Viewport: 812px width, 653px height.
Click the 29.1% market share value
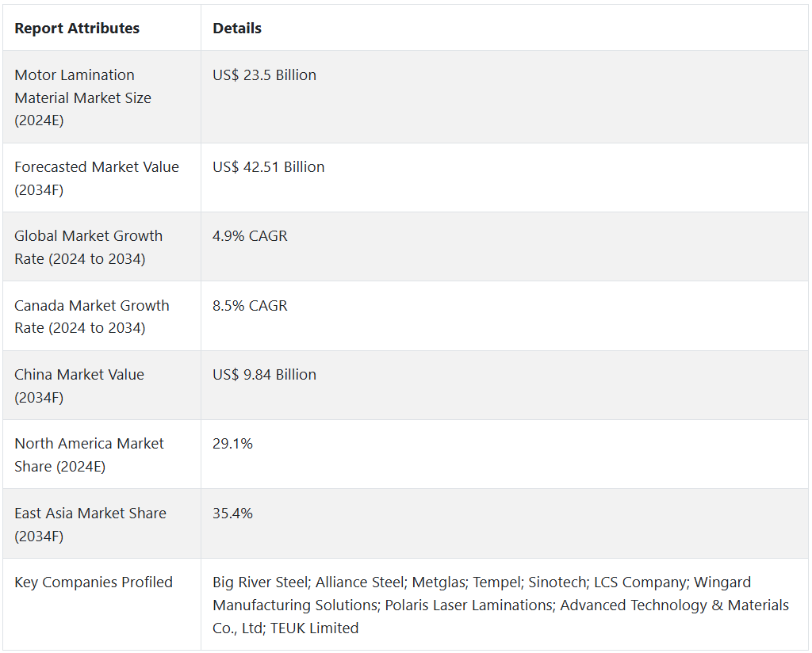tap(232, 444)
